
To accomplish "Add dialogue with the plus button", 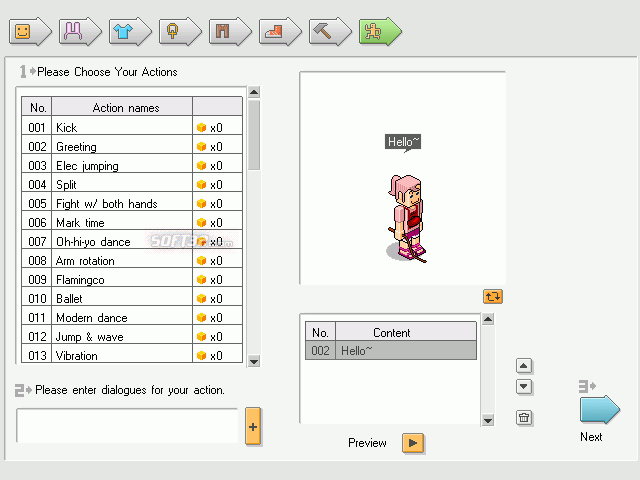I will pyautogui.click(x=253, y=426).
